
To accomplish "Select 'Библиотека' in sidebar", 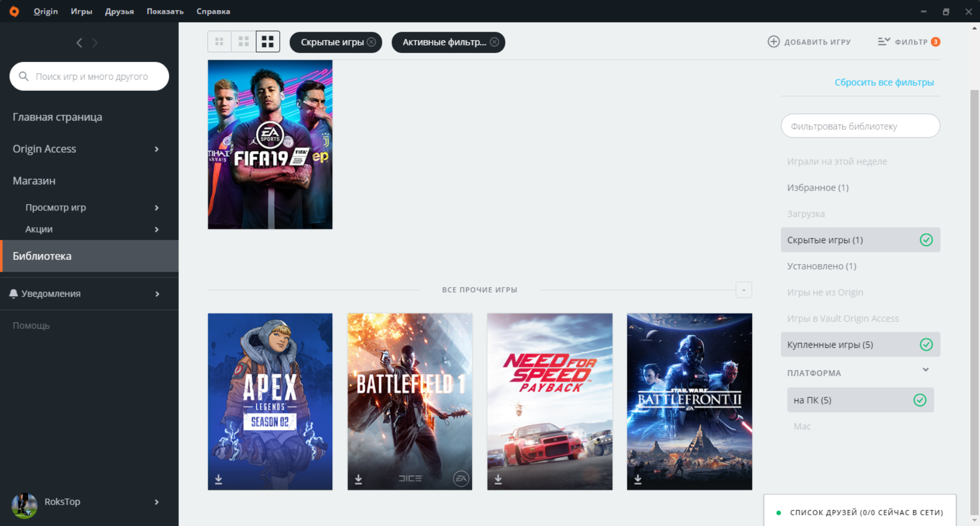I will 89,256.
